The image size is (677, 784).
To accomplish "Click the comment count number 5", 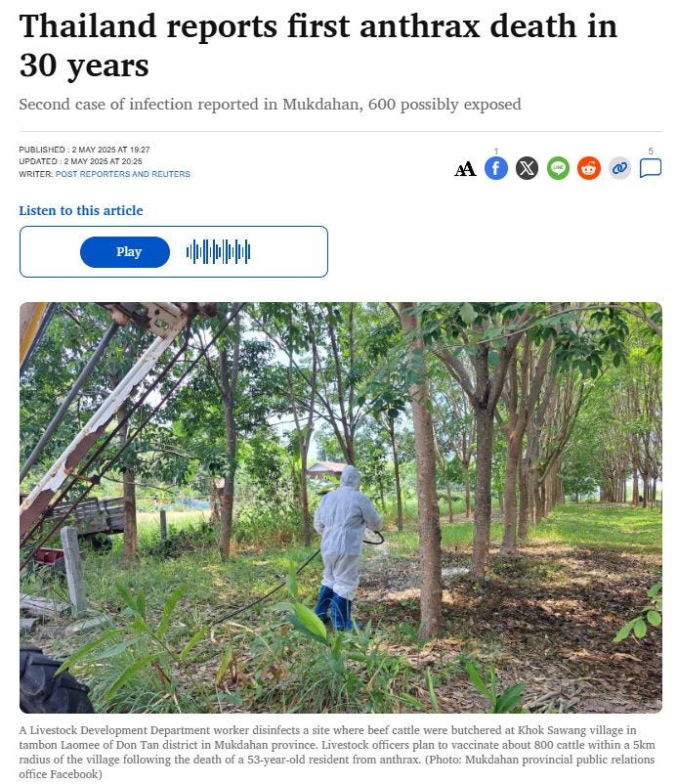I will [651, 151].
